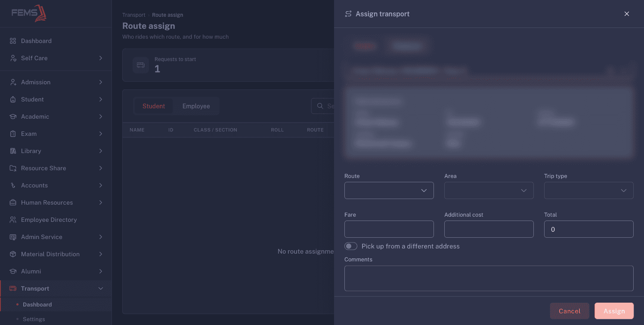This screenshot has height=325, width=644.
Task: Open Transport Dashboard submenu item
Action: pos(56,304)
